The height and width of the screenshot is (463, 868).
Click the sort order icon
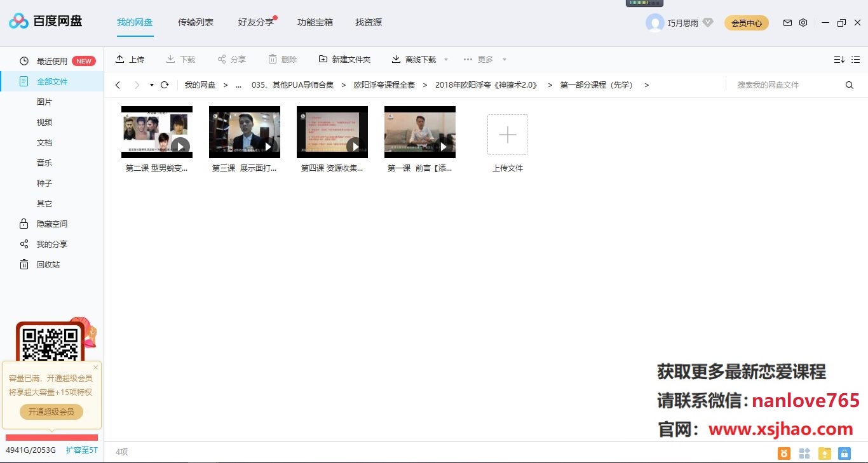tap(839, 59)
